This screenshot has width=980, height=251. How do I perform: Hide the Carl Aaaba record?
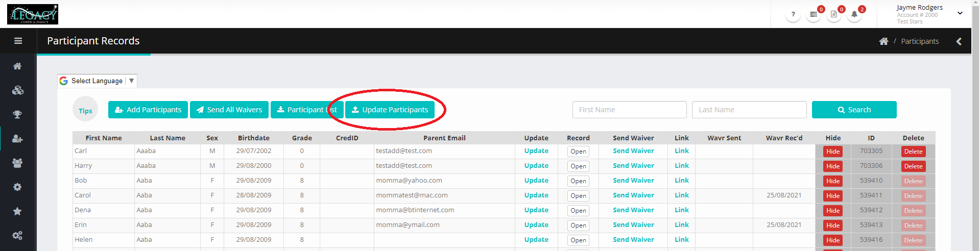(833, 152)
